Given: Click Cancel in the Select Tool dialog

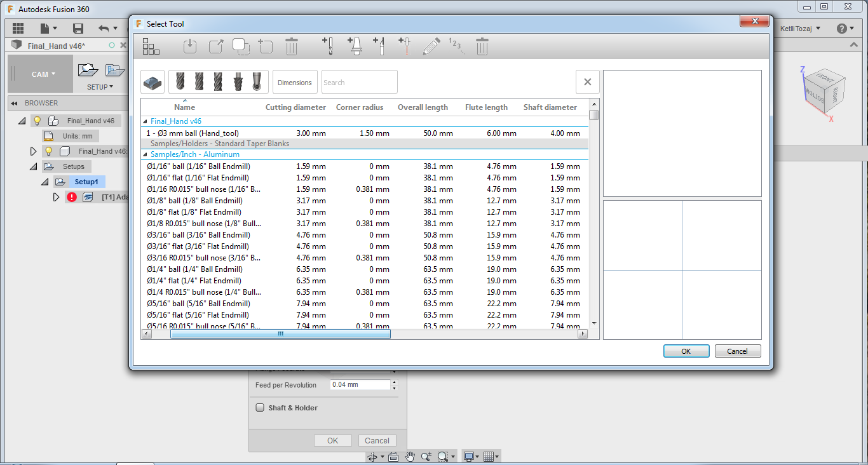Looking at the screenshot, I should point(738,351).
